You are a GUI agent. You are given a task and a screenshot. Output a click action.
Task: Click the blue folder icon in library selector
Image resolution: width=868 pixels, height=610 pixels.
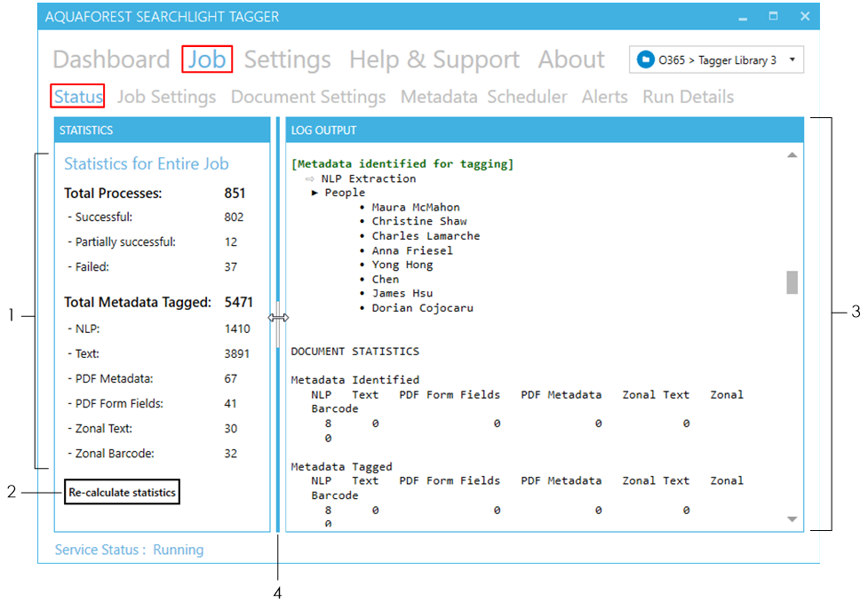tap(646, 60)
